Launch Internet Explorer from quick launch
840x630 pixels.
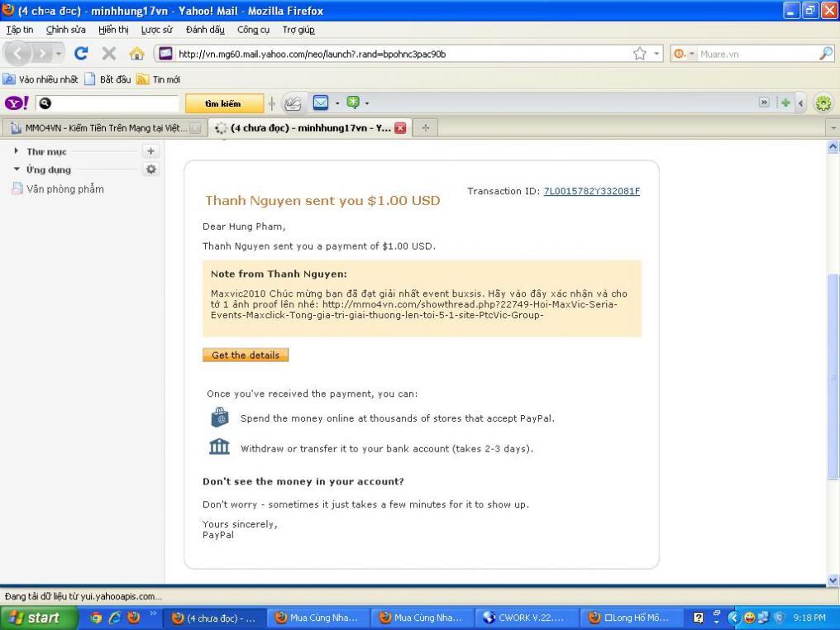[115, 618]
